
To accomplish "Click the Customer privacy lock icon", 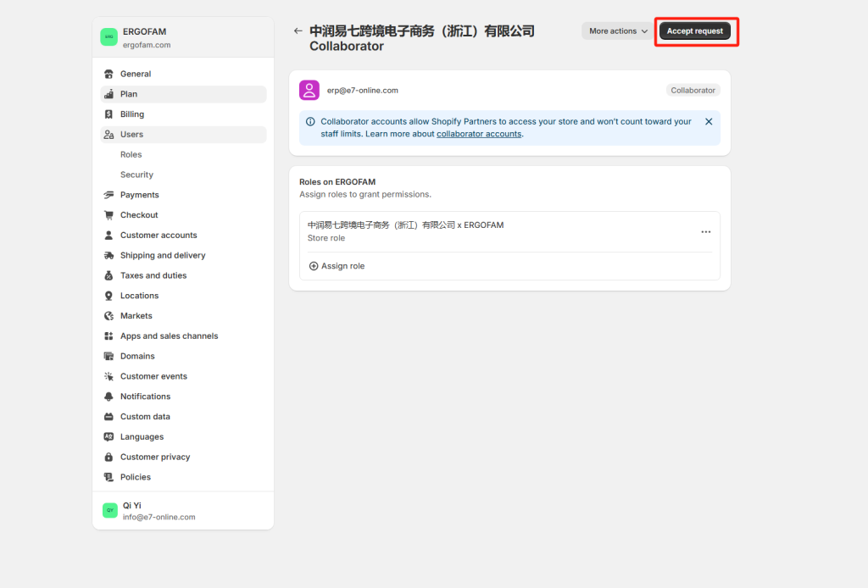I will pyautogui.click(x=108, y=457).
